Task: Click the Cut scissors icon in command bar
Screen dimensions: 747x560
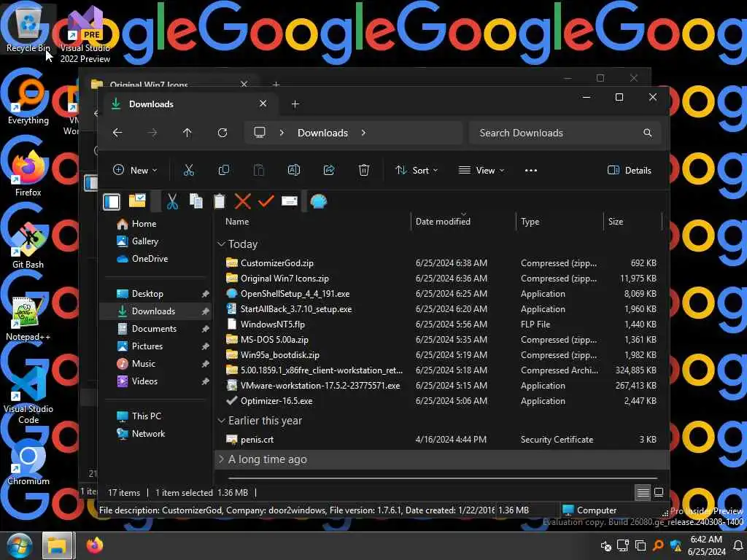Action: 189,170
